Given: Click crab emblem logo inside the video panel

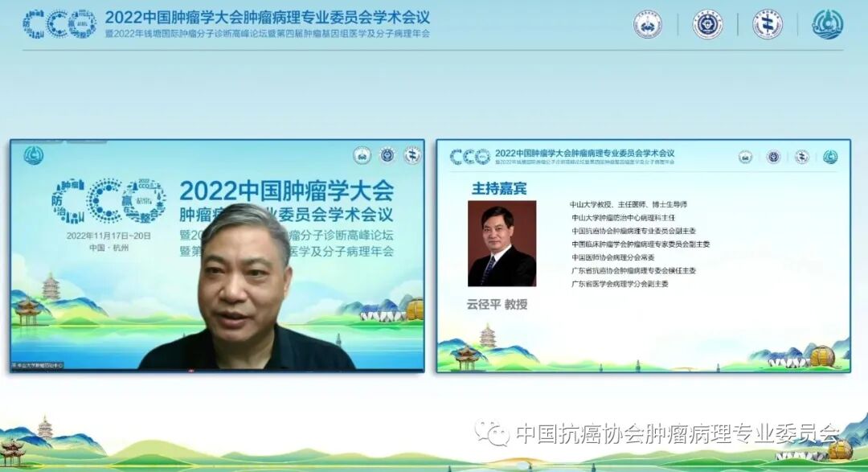Looking at the screenshot, I should [362, 155].
